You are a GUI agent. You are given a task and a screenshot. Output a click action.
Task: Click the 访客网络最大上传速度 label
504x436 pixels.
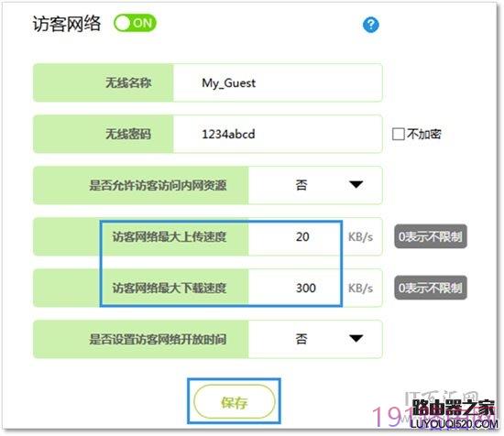click(x=170, y=237)
